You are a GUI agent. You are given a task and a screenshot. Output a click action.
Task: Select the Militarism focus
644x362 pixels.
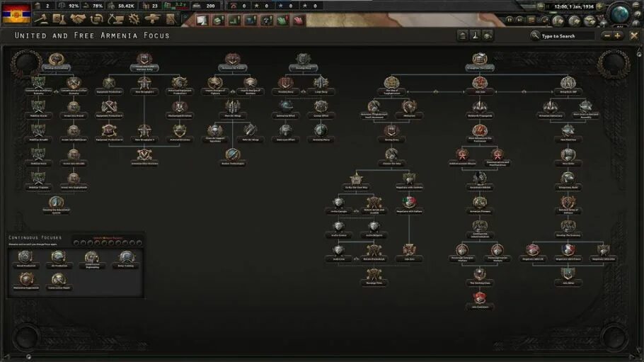click(409, 109)
